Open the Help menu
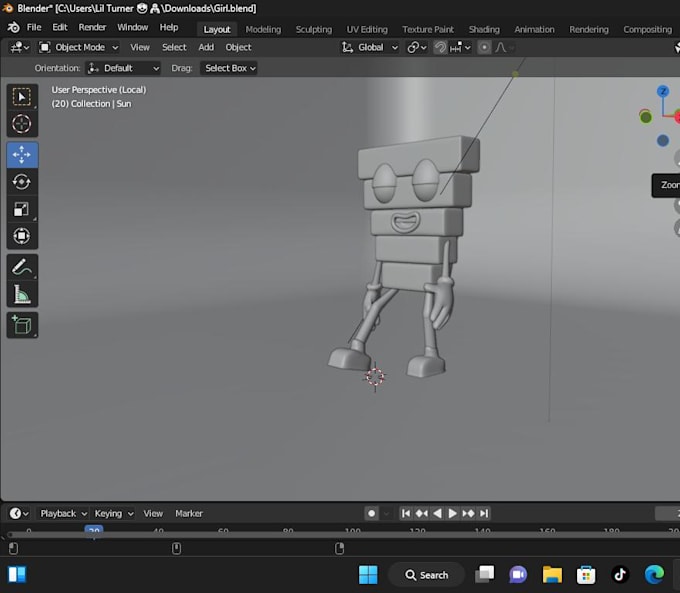The image size is (680, 593). coord(169,27)
